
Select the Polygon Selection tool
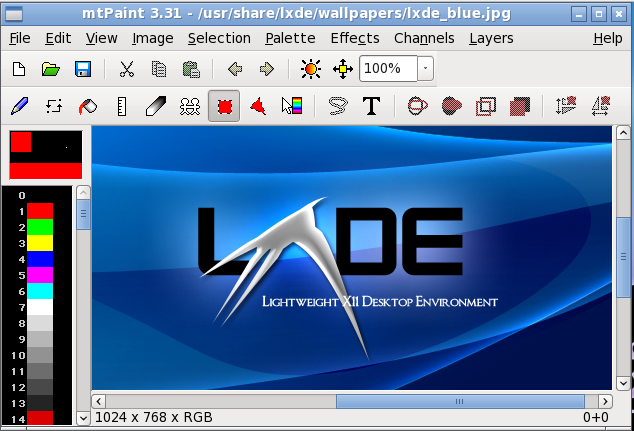[x=258, y=106]
